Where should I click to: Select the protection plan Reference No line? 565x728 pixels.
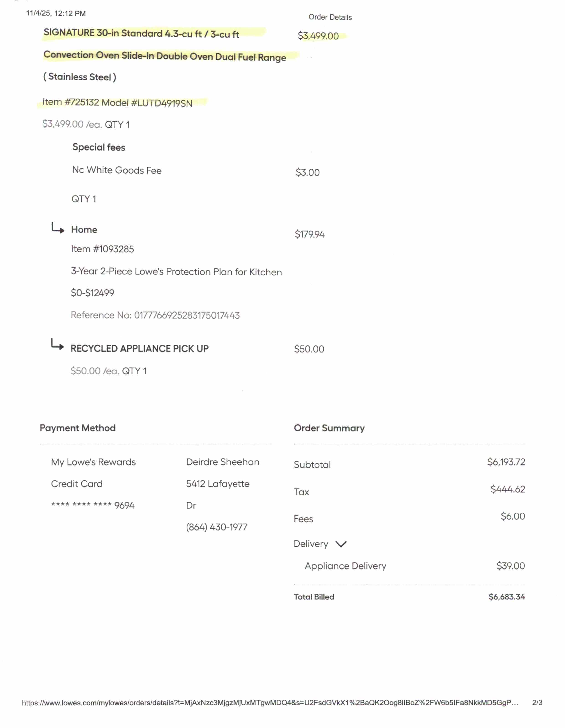tap(155, 315)
